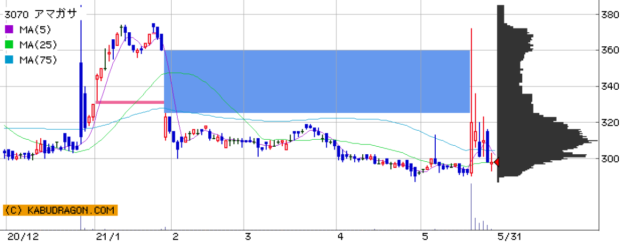This screenshot has width=644, height=243.
Task: Click the red current price arrow marker
Action: [496, 161]
